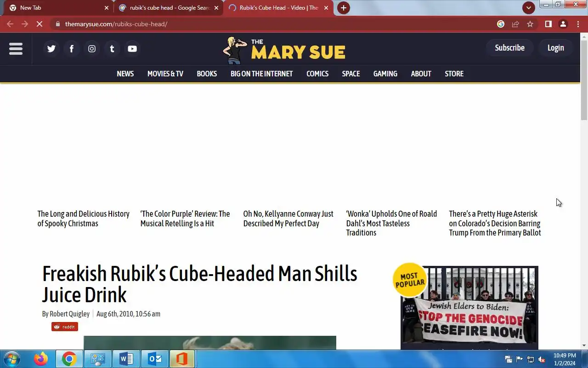Open The Mary Sue Facebook icon
588x368 pixels.
[72, 48]
